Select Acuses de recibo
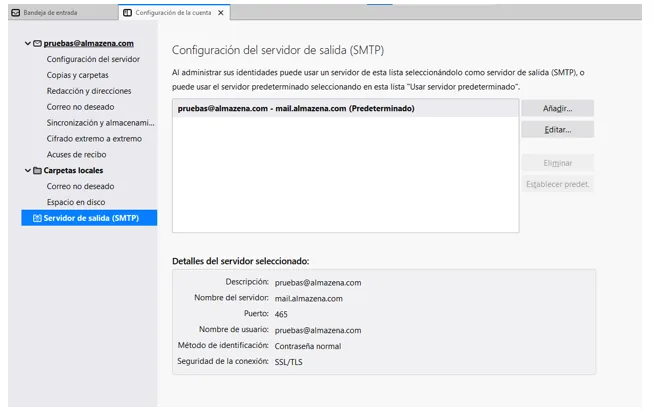Viewport: 654px width, 413px height. point(76,154)
